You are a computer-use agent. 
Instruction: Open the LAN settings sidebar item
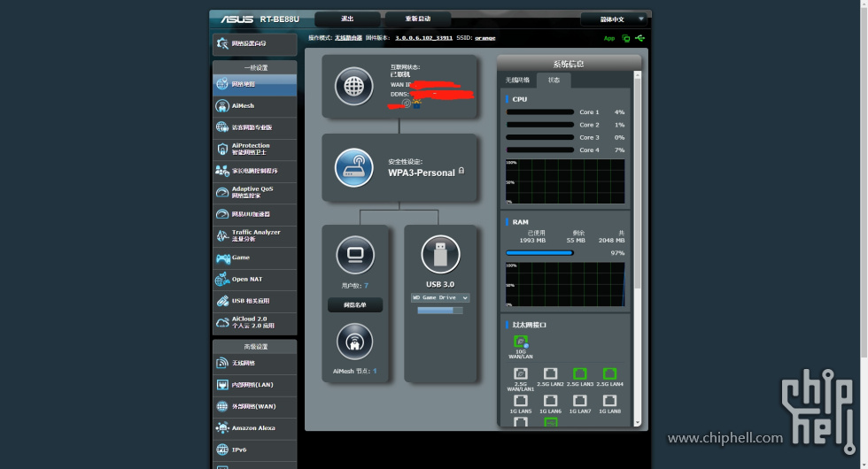tap(255, 384)
